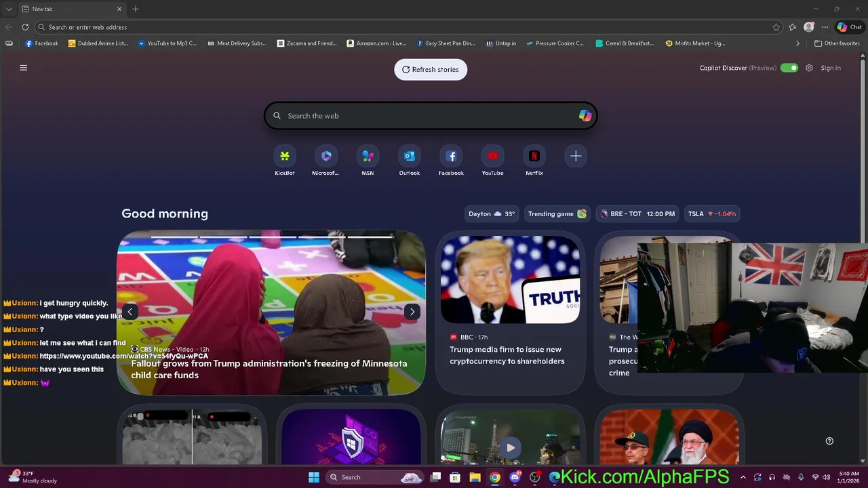Click the taskbar Search box
Image resolution: width=868 pixels, height=488 pixels.
click(x=375, y=477)
